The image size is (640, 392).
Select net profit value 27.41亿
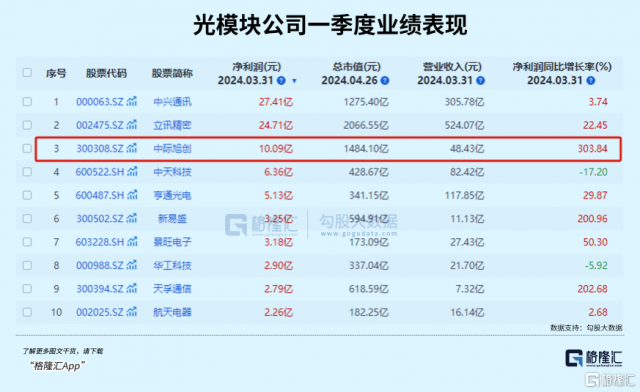(276, 102)
